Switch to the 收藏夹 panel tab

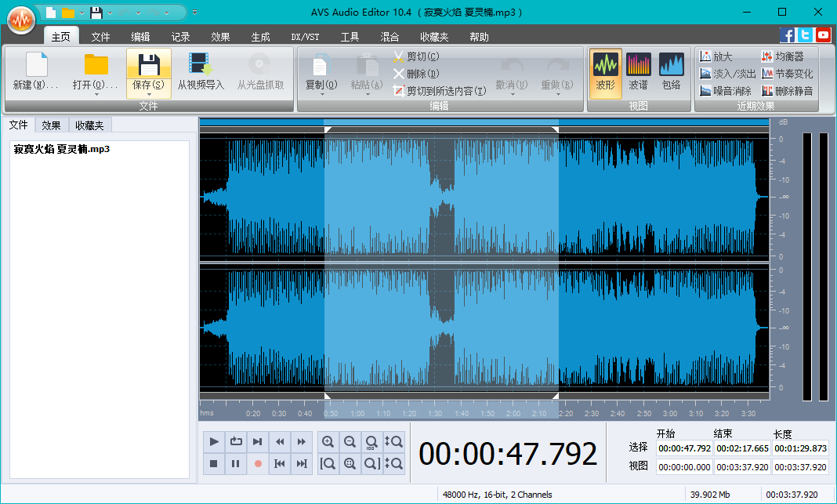pyautogui.click(x=89, y=125)
